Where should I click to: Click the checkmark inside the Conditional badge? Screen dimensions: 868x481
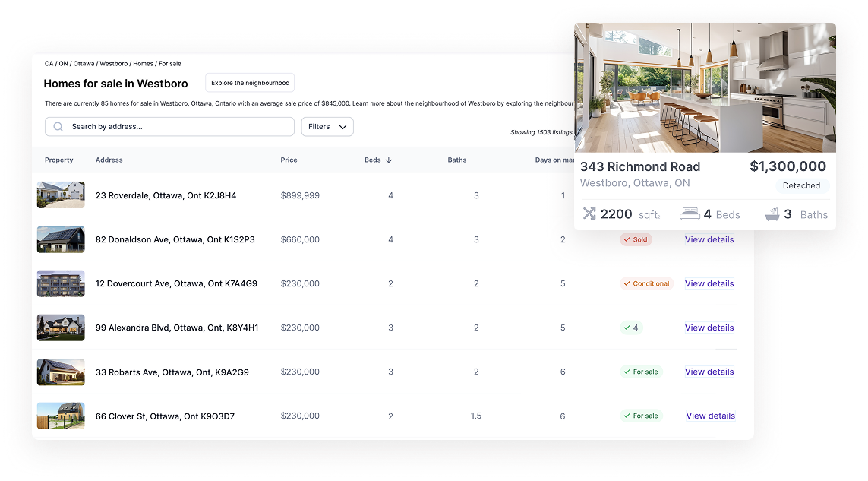pyautogui.click(x=628, y=283)
